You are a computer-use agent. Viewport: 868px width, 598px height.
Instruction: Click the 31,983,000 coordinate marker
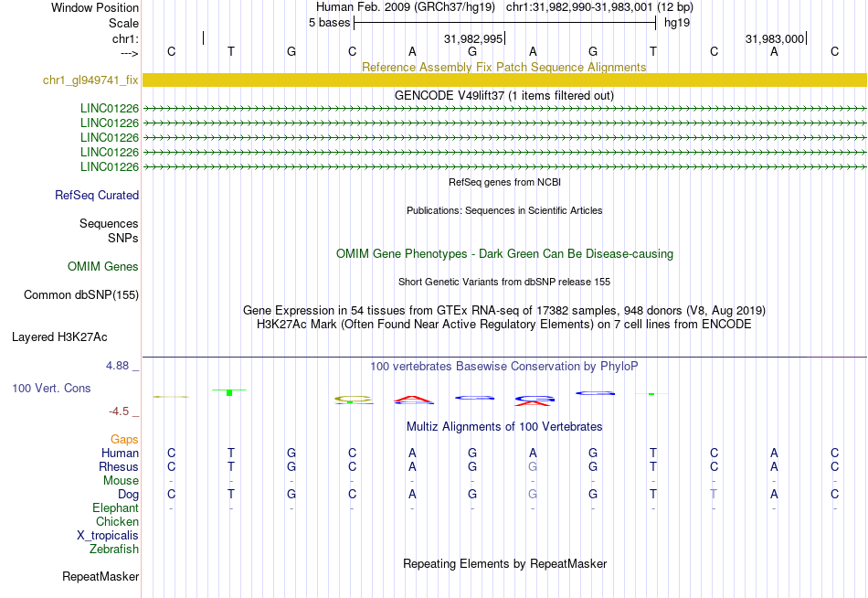click(775, 38)
